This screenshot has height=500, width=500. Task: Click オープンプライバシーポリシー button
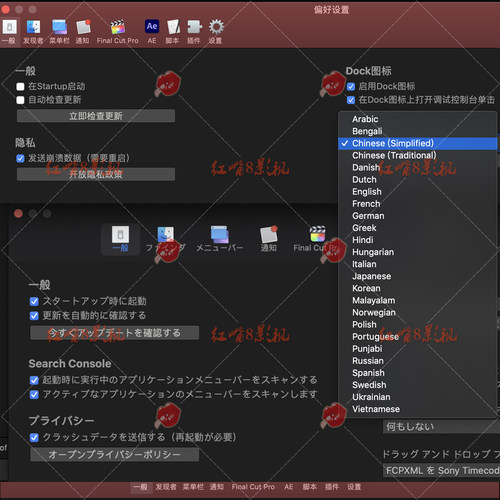(115, 455)
